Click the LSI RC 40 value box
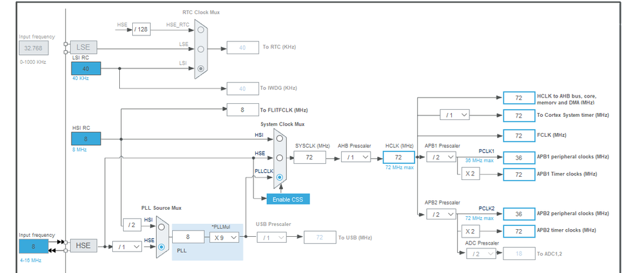This screenshot has height=273, width=644. pyautogui.click(x=86, y=68)
